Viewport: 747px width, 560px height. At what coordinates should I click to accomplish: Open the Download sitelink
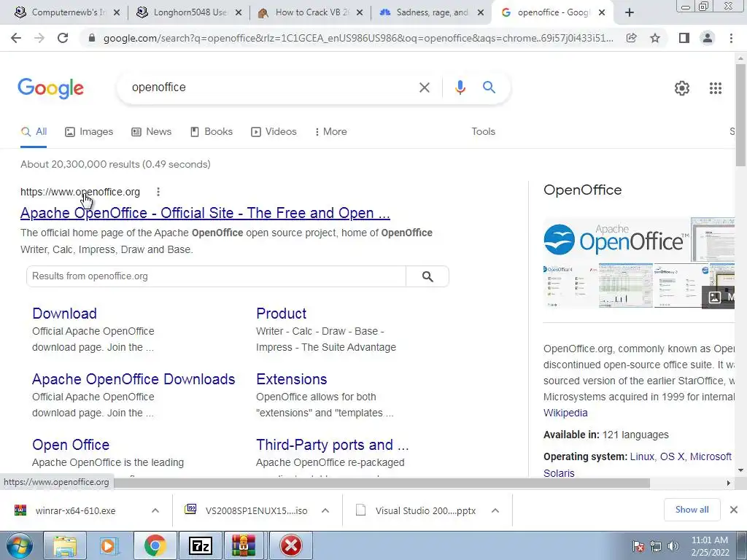tap(65, 314)
